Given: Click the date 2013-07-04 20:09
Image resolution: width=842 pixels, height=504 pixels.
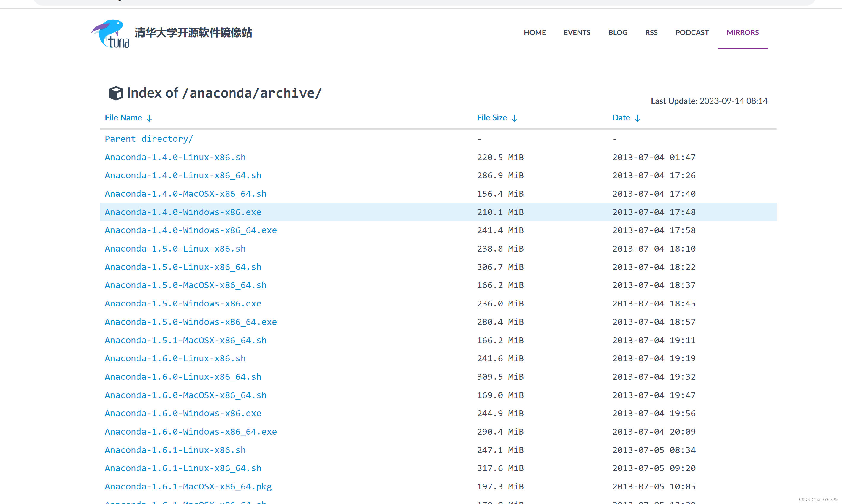Looking at the screenshot, I should click(654, 431).
